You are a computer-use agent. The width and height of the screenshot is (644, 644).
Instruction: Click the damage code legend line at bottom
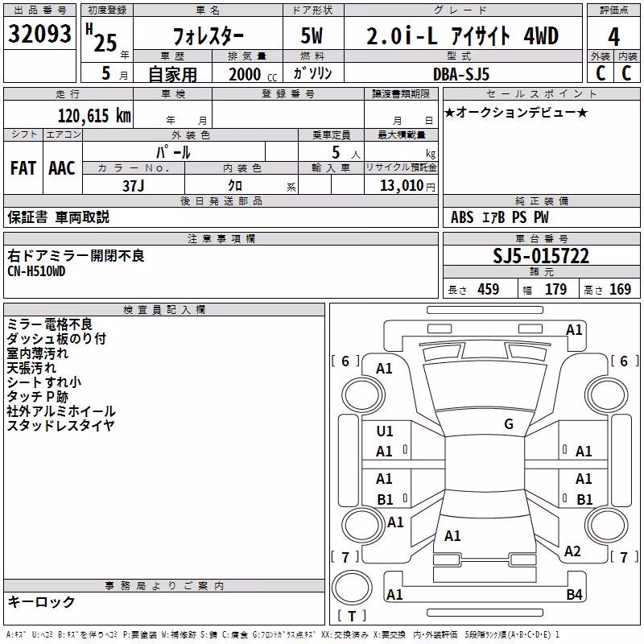click(x=283, y=635)
